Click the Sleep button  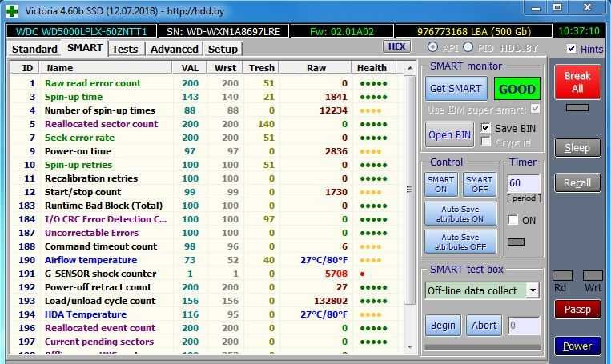click(x=577, y=148)
